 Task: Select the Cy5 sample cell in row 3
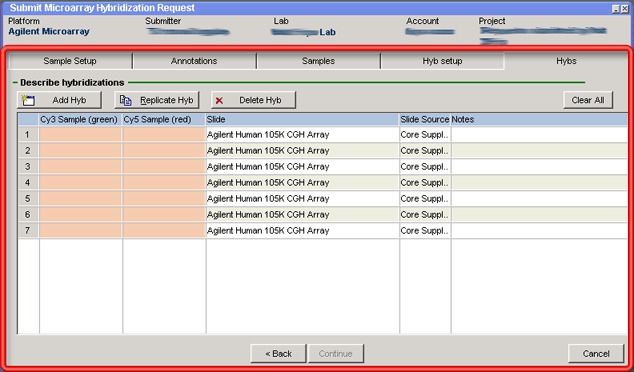(164, 167)
